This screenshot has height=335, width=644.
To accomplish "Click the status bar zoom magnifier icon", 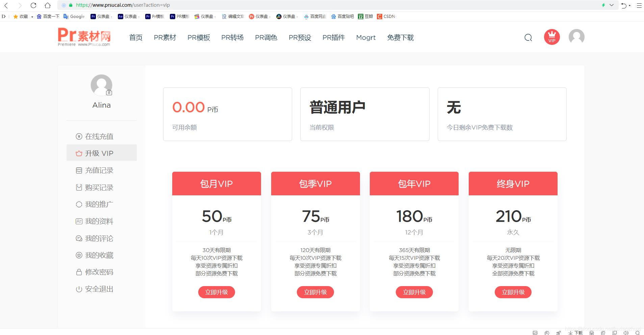I will click(638, 333).
